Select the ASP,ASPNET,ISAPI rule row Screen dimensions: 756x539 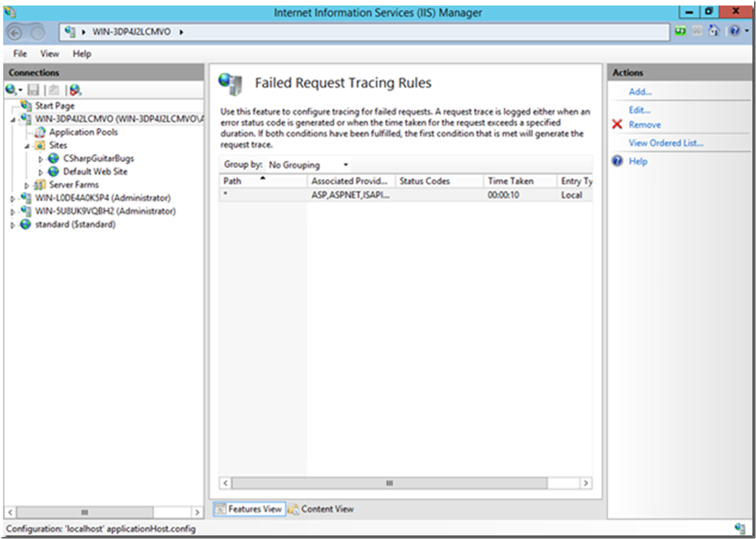[x=406, y=195]
